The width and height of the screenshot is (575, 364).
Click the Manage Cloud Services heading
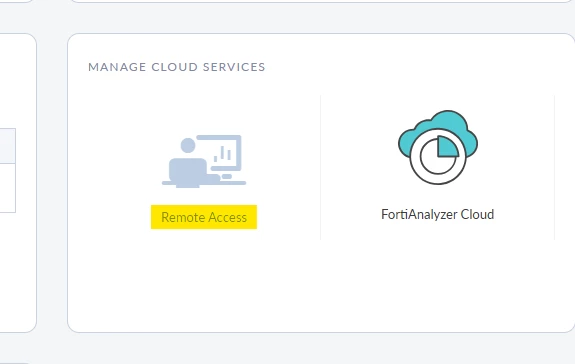(177, 67)
